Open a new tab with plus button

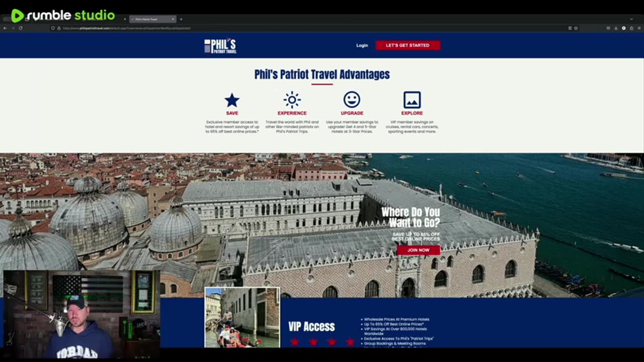click(x=181, y=19)
